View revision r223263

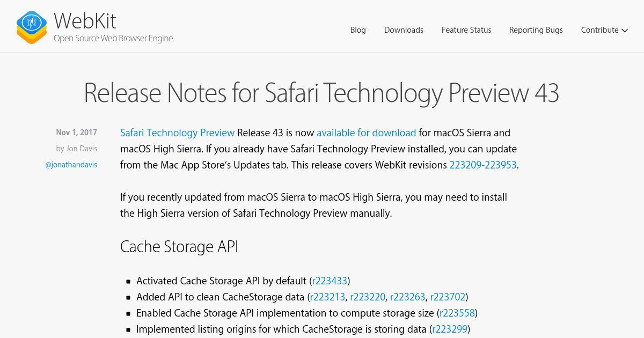tap(408, 297)
